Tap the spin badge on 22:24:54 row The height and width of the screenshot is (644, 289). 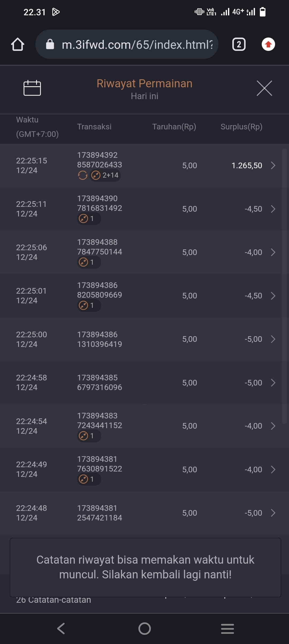click(89, 436)
